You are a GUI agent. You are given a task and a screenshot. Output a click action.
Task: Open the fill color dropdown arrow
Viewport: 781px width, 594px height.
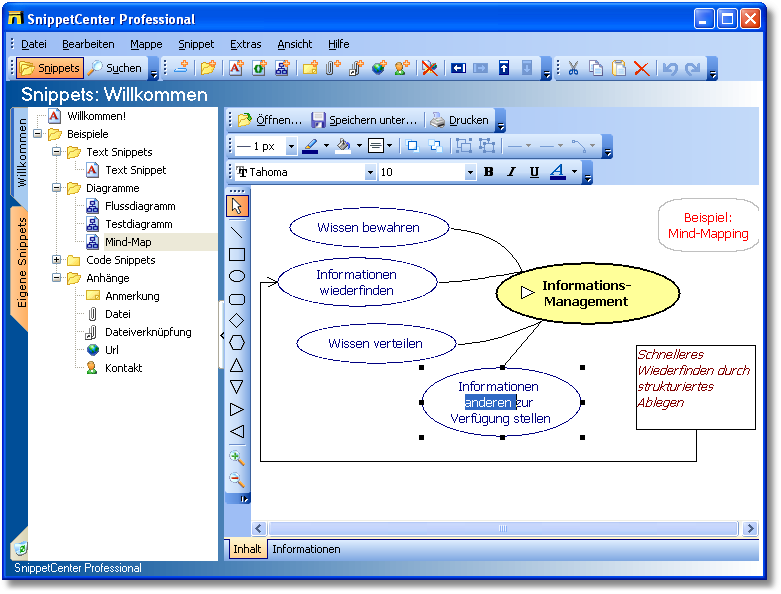[x=359, y=146]
